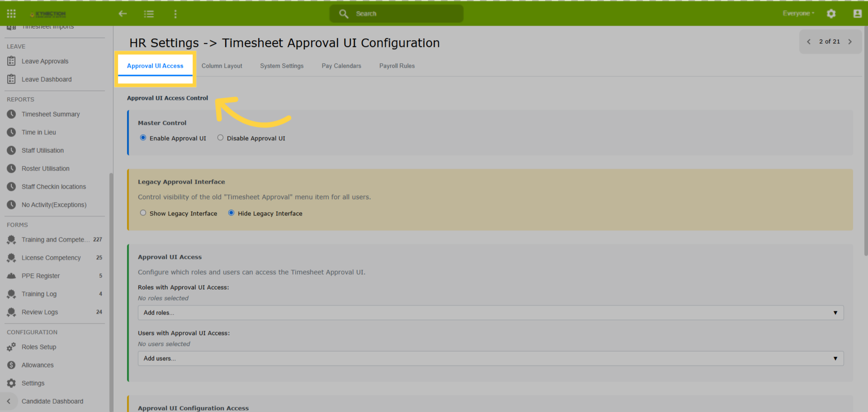Open the apps grid launcher icon
868x412 pixels.
(x=11, y=14)
